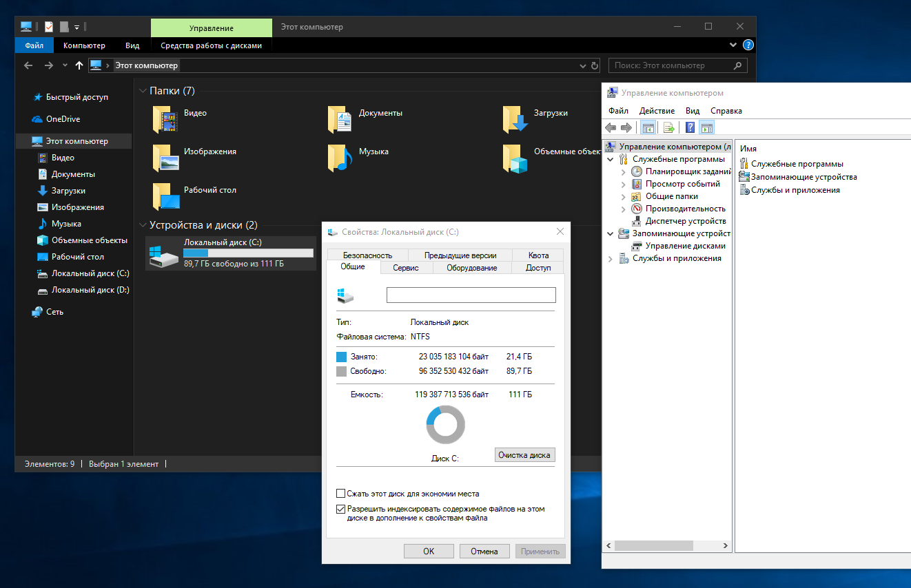The height and width of the screenshot is (588, 911).
Task: Select the Рабочий стол folder in the Папки group
Action: point(194,196)
